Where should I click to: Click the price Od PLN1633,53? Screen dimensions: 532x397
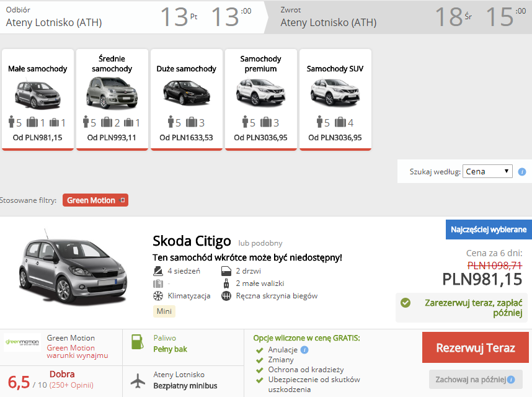[x=186, y=138]
